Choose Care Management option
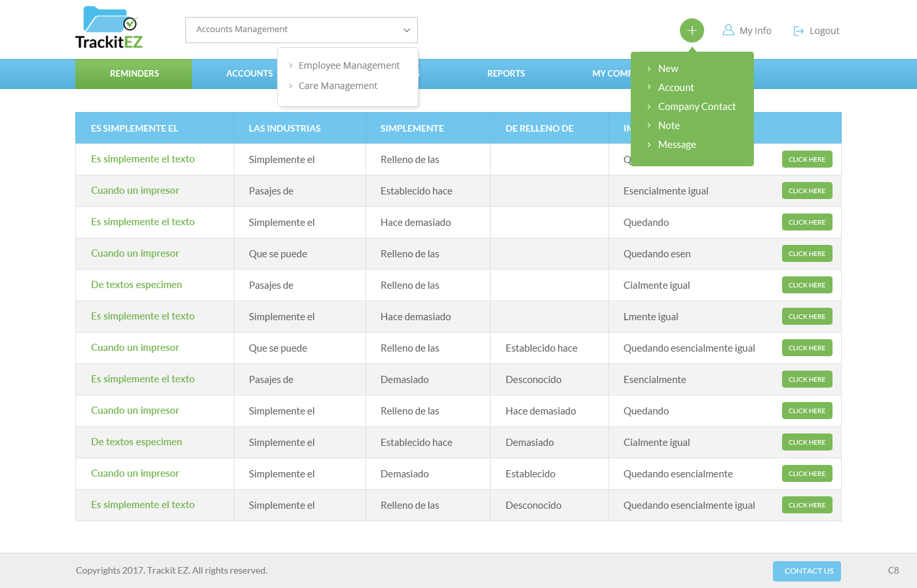The height and width of the screenshot is (588, 917). point(338,86)
